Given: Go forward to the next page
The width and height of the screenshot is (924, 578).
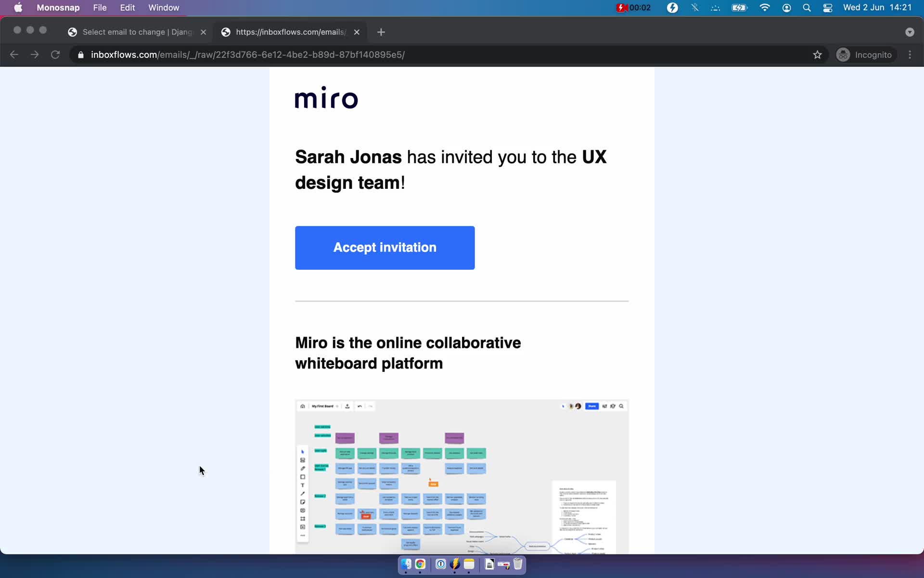Looking at the screenshot, I should [35, 54].
